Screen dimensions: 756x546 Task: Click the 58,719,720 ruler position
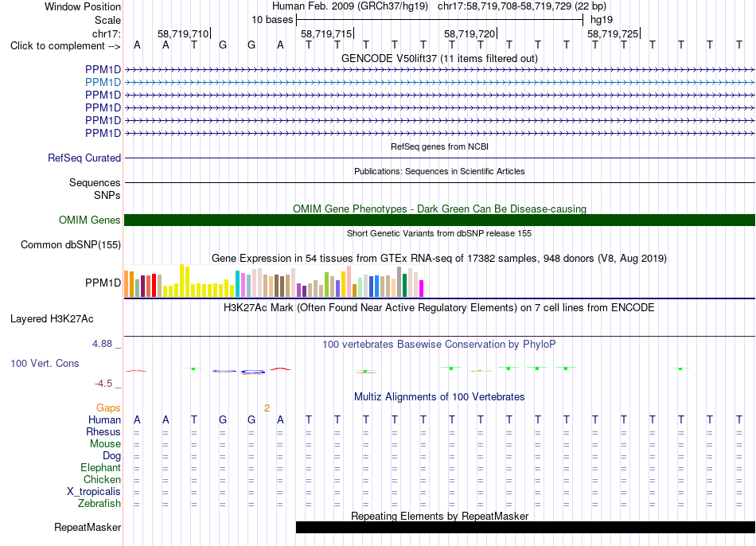(x=470, y=33)
